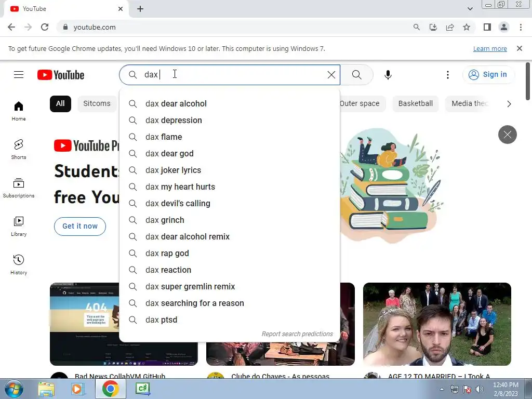The image size is (532, 399).
Task: Open History in the sidebar
Action: tap(19, 264)
